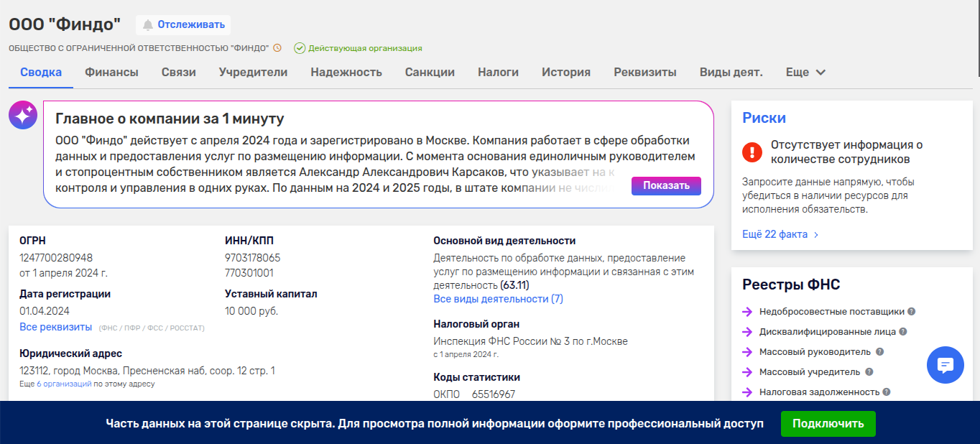Open the Виды деят. tab
Image resolution: width=980 pixels, height=444 pixels.
[731, 72]
